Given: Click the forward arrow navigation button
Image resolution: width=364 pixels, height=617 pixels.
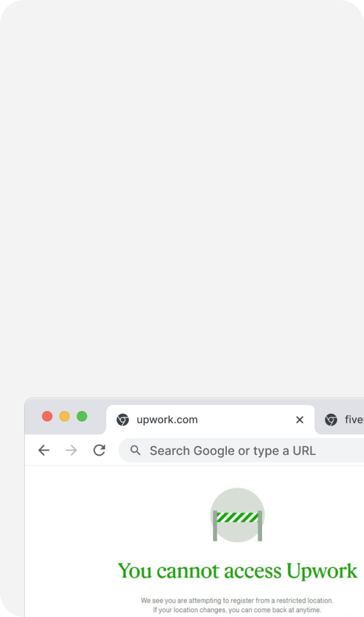Looking at the screenshot, I should (72, 451).
